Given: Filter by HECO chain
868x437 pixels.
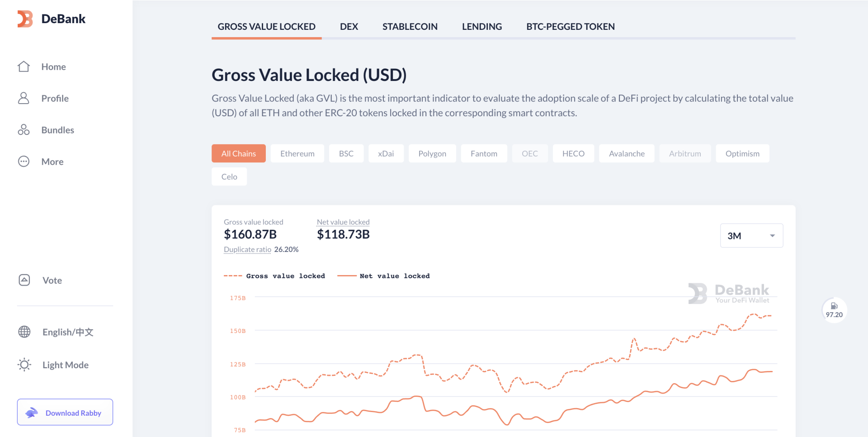Looking at the screenshot, I should point(574,153).
